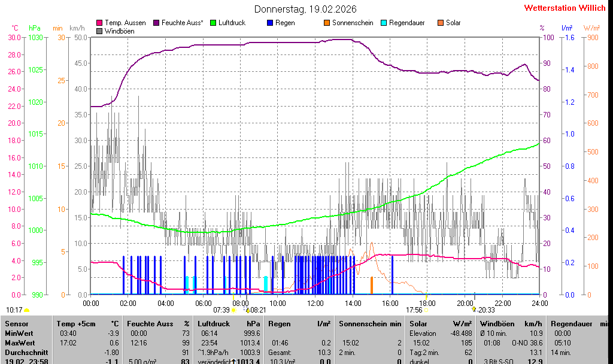Click the green Luftdruck legend square
This screenshot has height=364, width=613.
pyautogui.click(x=213, y=23)
